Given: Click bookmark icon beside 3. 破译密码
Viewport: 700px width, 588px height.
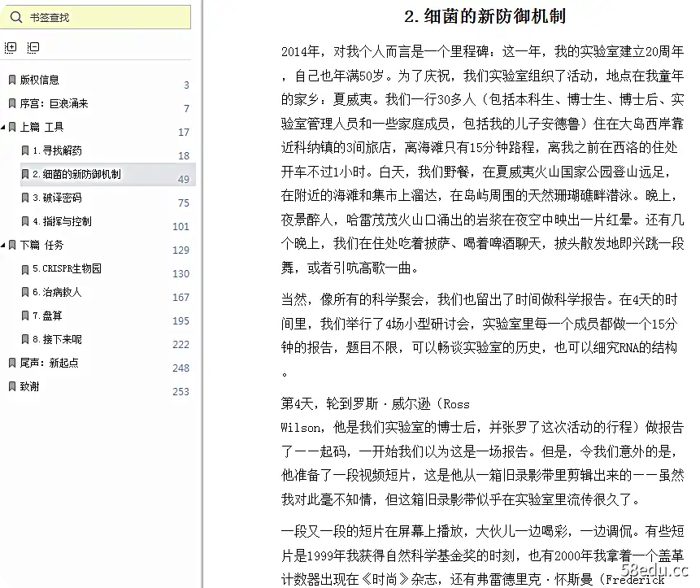Looking at the screenshot, I should coord(25,198).
